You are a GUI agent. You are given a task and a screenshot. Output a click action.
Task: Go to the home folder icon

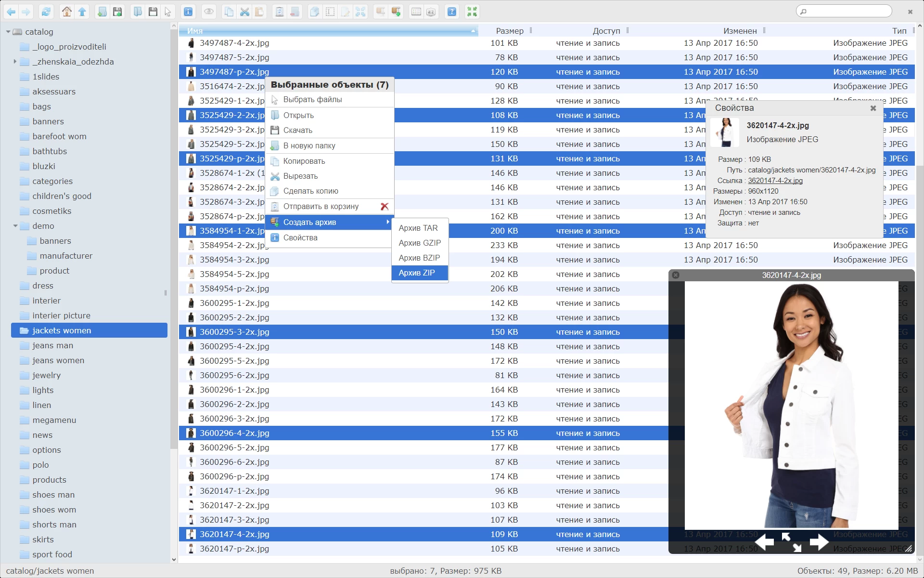click(x=67, y=12)
